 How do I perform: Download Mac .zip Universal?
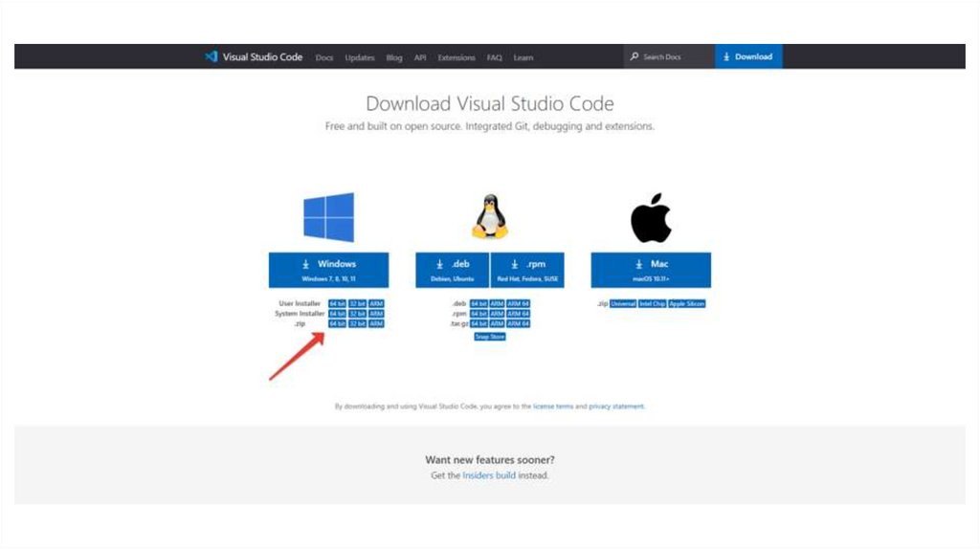tap(623, 303)
